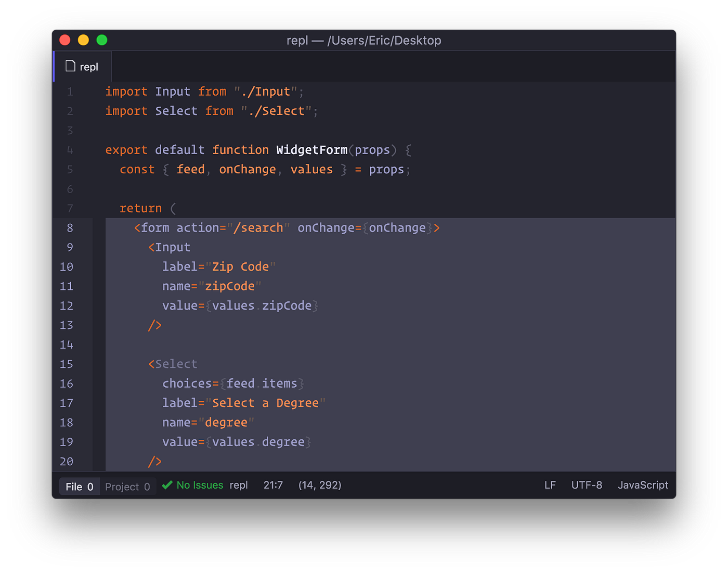Click the green zoom traffic light button
Viewport: 728px width, 573px height.
coord(101,40)
